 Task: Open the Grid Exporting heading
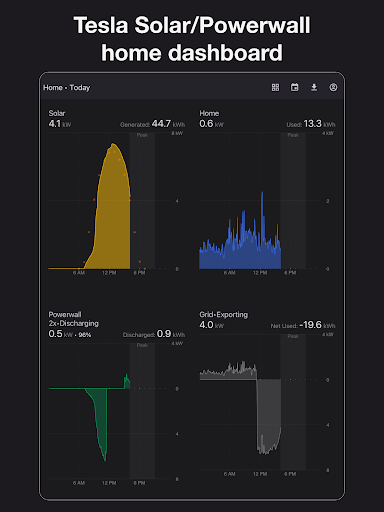(x=224, y=315)
